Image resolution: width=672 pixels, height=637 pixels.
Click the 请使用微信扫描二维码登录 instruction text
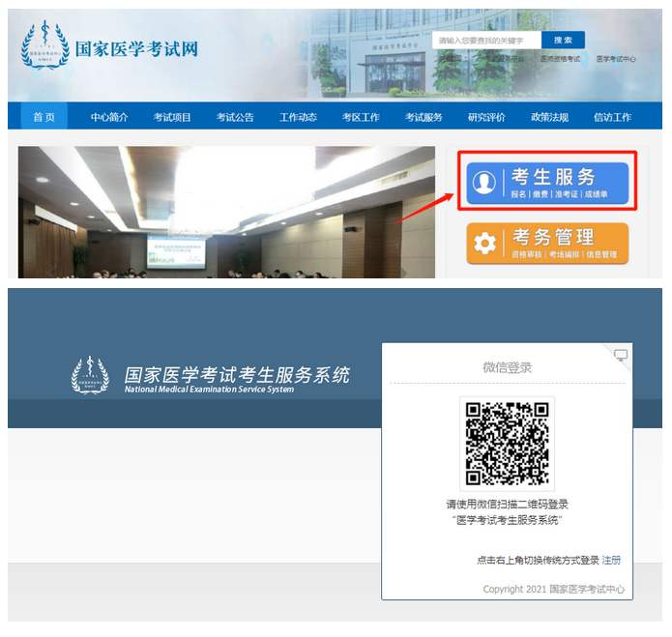click(507, 504)
